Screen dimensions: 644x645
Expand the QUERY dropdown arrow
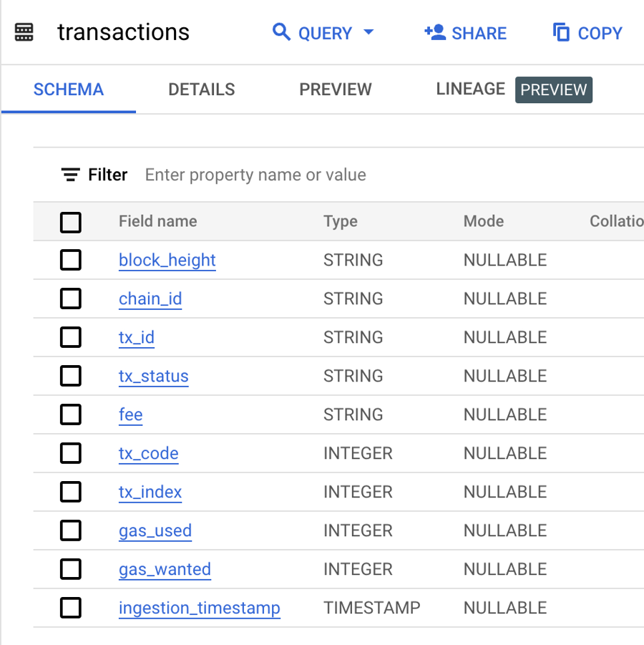tap(369, 32)
